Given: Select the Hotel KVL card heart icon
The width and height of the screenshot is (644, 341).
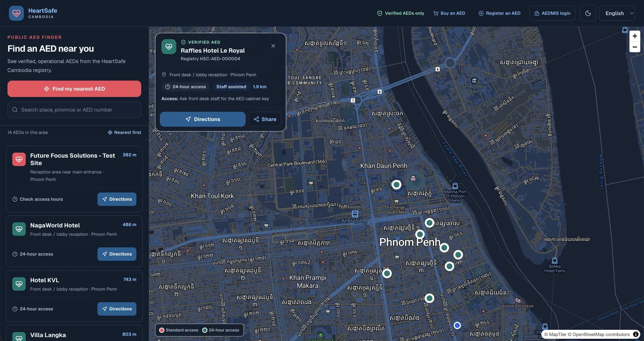Looking at the screenshot, I should click(19, 284).
